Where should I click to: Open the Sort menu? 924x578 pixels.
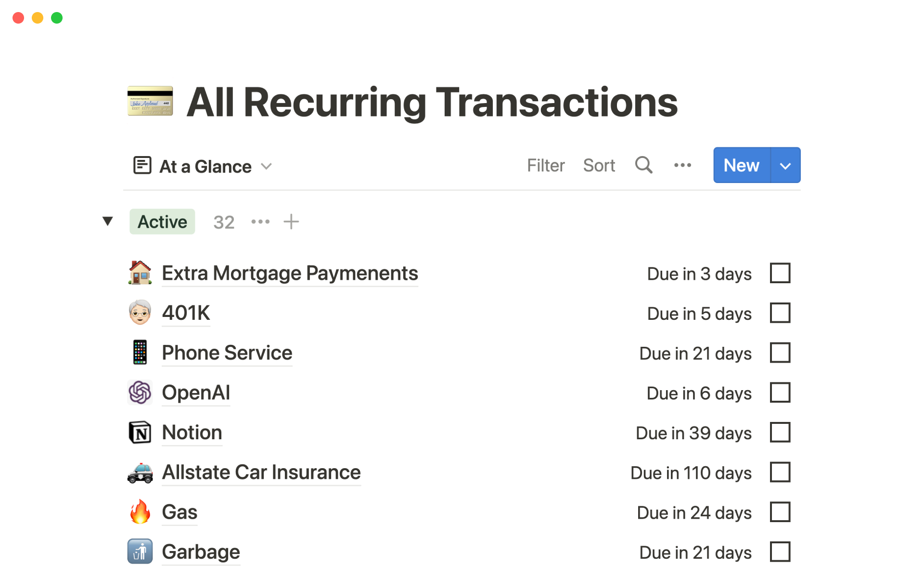(x=599, y=165)
